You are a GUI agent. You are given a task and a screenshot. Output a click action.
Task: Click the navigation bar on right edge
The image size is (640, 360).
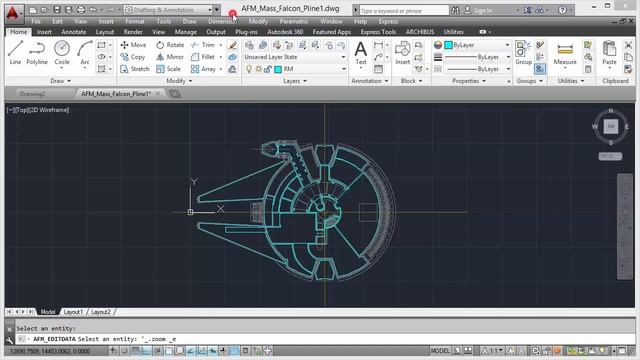625,227
